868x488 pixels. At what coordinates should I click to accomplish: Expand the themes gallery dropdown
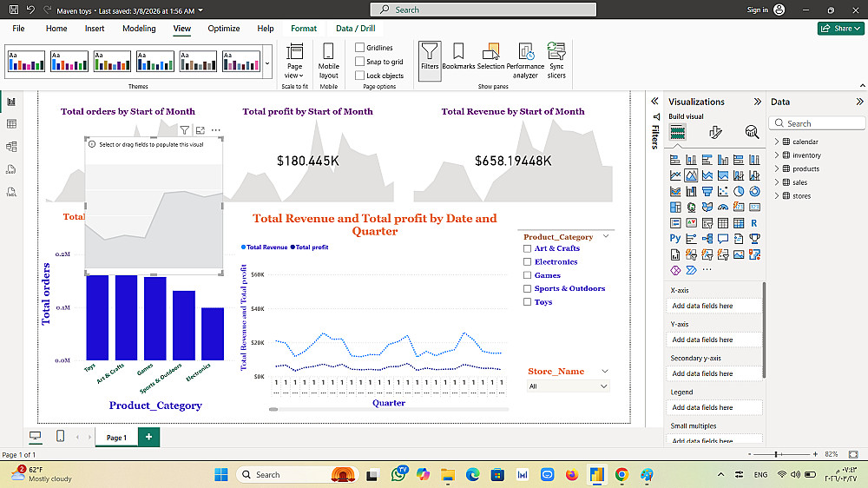[x=267, y=63]
